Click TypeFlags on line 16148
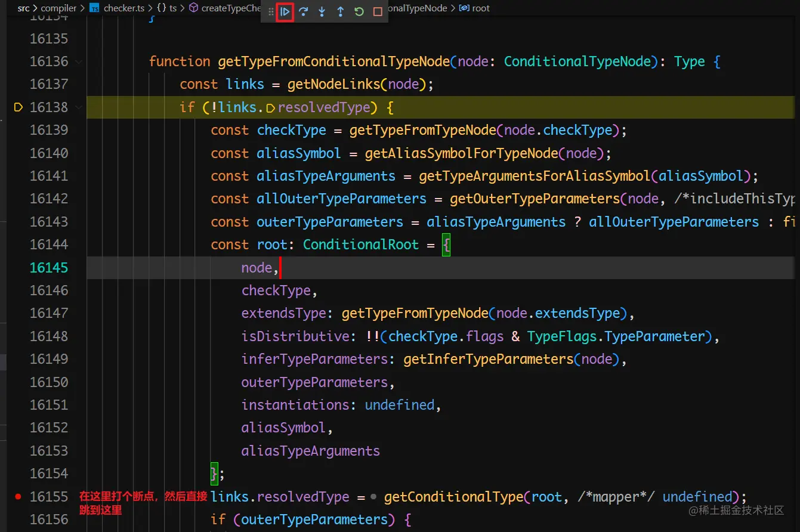This screenshot has width=800, height=532. click(561, 336)
